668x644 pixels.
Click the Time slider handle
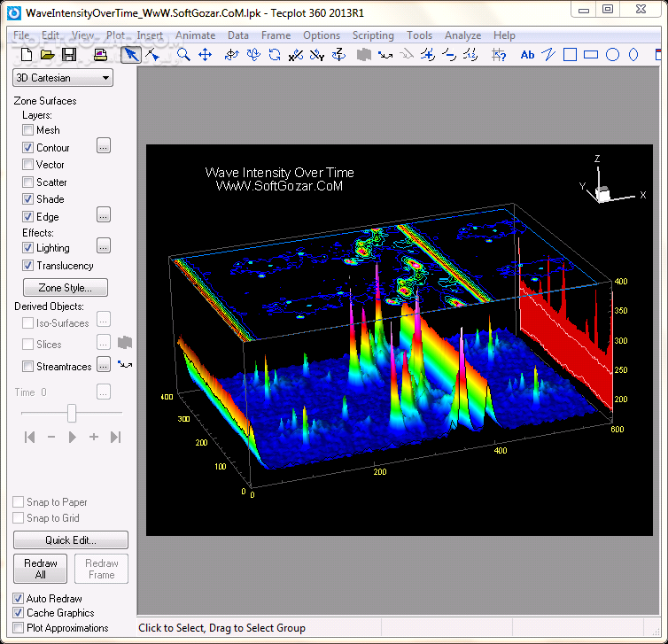click(x=72, y=413)
